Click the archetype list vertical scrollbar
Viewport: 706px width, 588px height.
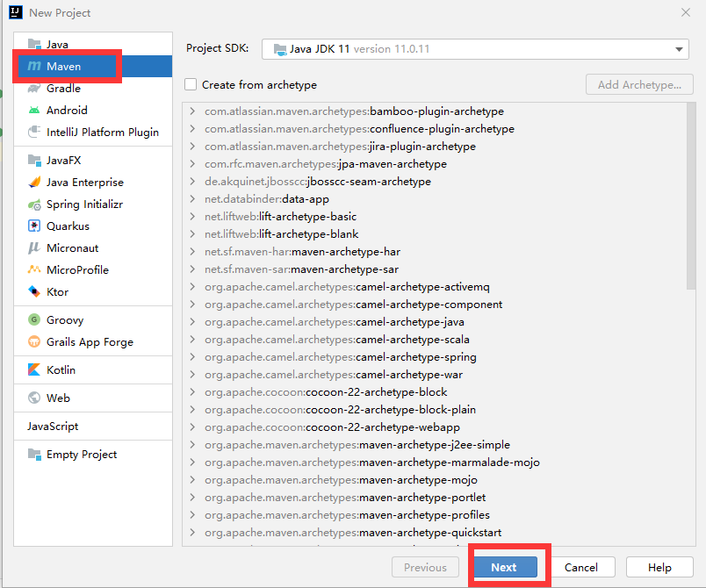(691, 197)
